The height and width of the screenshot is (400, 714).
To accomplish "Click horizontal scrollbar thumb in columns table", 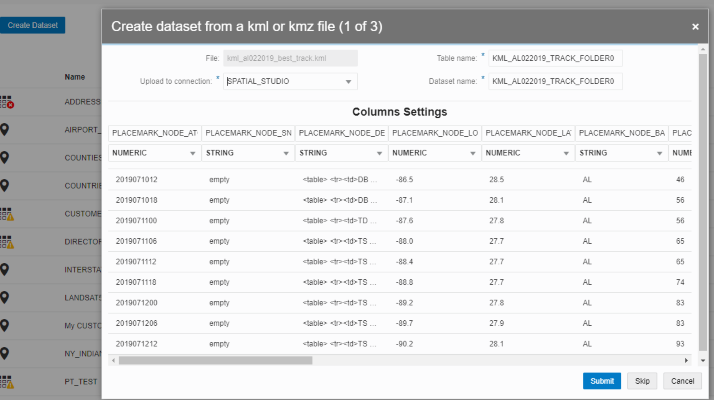I will (215, 360).
